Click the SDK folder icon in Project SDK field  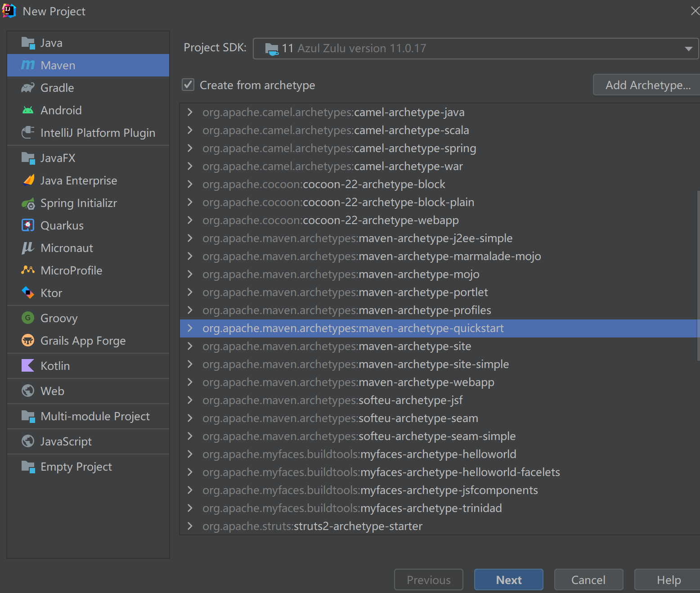pyautogui.click(x=272, y=49)
